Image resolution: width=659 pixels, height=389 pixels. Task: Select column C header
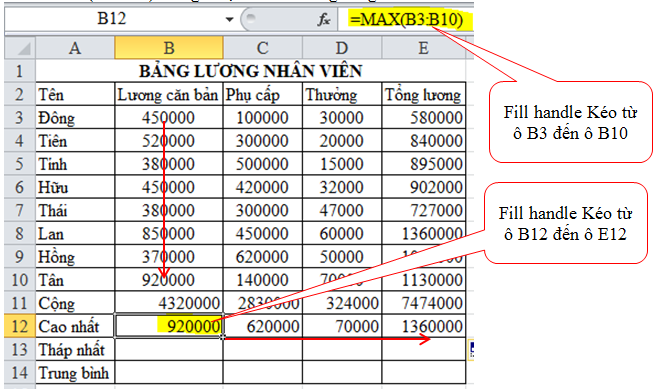click(x=262, y=48)
